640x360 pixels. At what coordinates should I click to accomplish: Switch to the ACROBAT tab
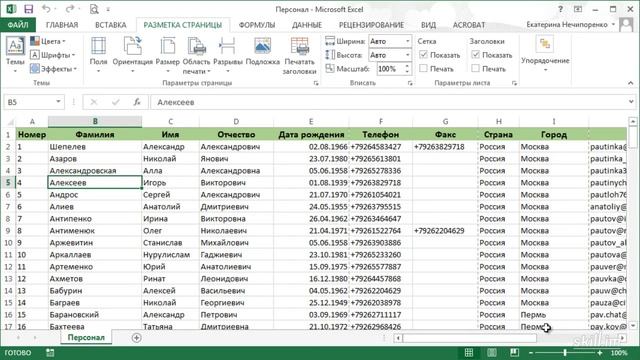click(x=469, y=25)
